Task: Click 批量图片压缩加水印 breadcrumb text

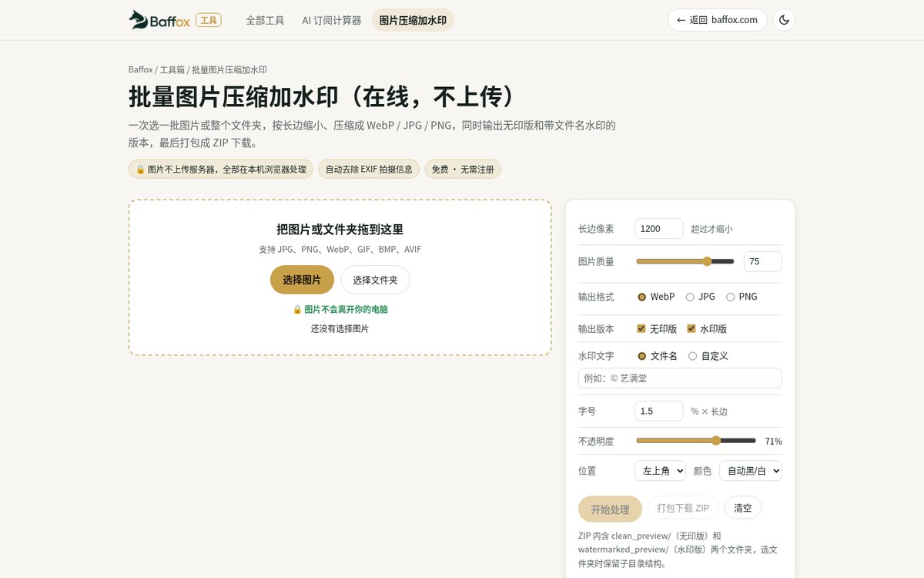Action: pyautogui.click(x=229, y=69)
